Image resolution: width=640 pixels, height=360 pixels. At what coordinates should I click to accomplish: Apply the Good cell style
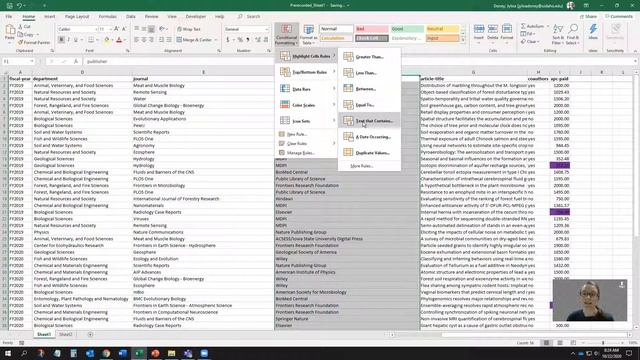tap(407, 29)
